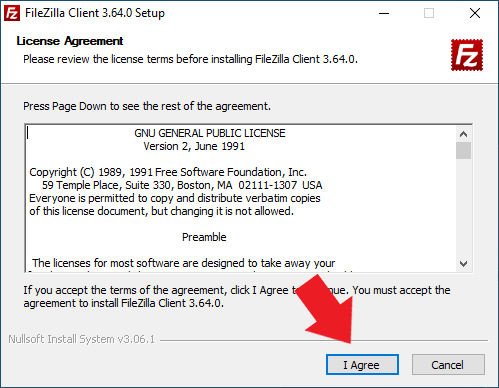Click the FileZilla icon in the title bar
Image resolution: width=499 pixels, height=388 pixels.
coord(12,14)
